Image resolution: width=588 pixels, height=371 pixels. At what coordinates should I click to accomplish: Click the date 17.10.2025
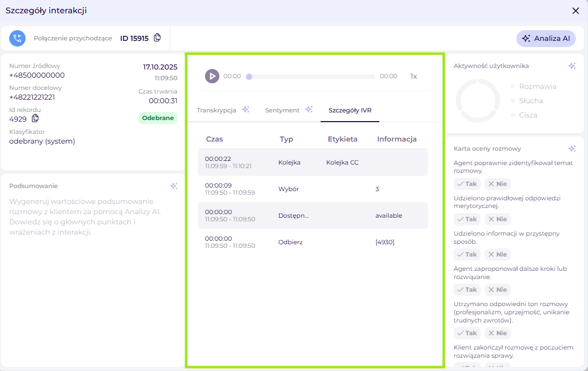(160, 67)
